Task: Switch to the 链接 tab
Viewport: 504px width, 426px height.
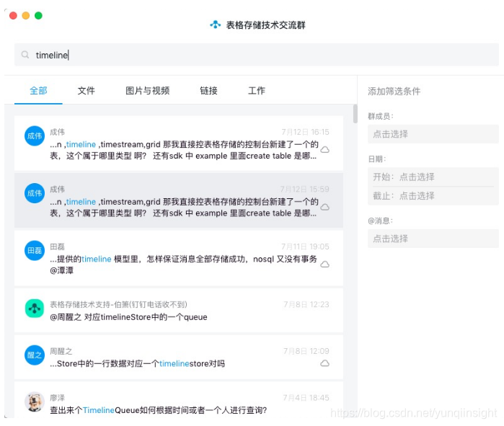Action: [x=208, y=91]
